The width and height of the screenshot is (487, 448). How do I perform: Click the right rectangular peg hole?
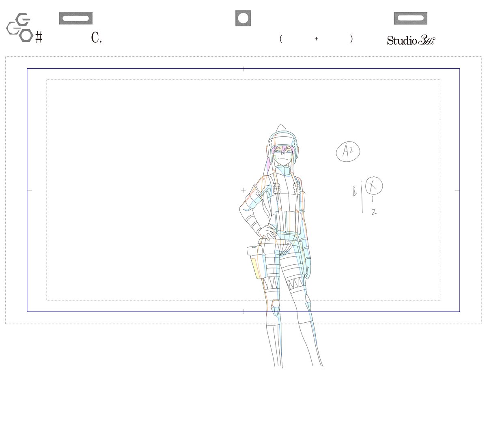(410, 18)
